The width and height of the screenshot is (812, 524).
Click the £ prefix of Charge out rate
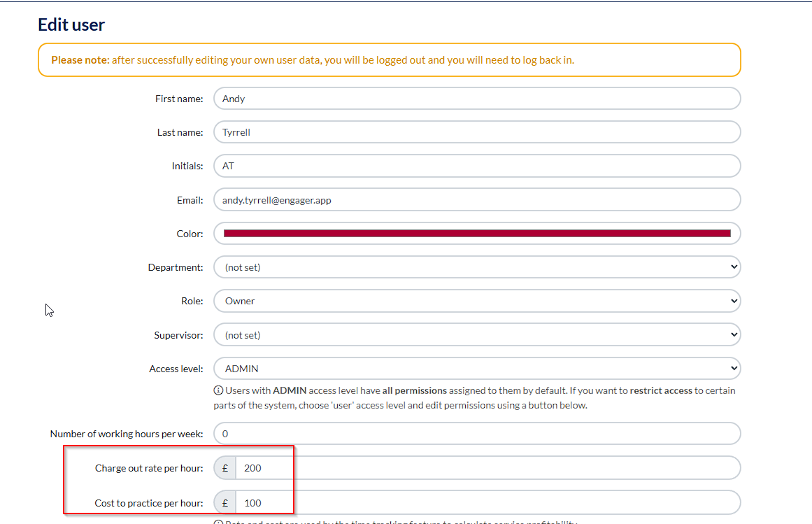(x=225, y=468)
